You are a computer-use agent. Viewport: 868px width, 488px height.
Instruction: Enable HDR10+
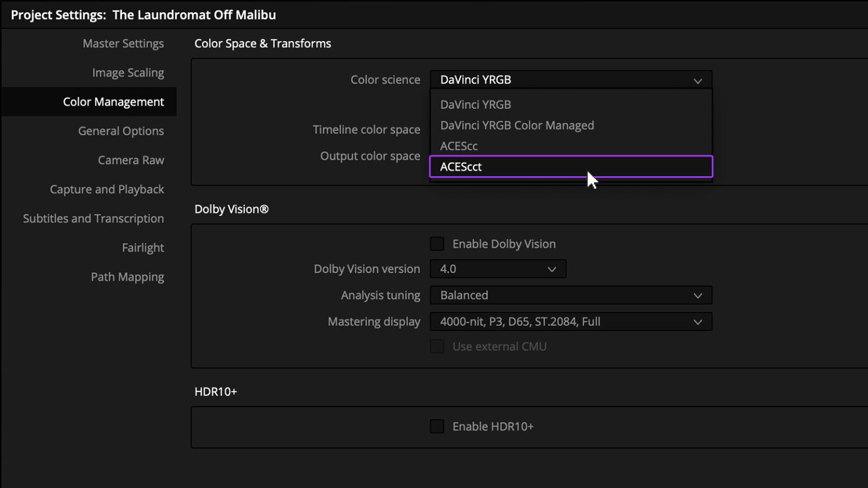[x=437, y=426]
